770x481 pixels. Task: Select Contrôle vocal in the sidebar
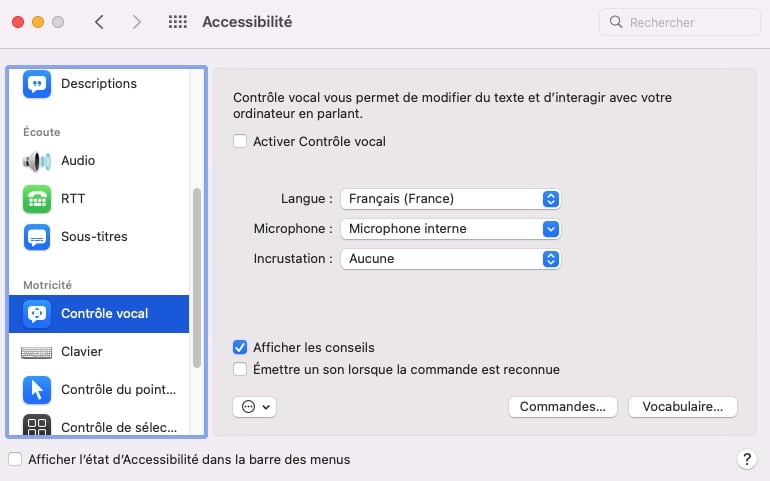click(99, 314)
